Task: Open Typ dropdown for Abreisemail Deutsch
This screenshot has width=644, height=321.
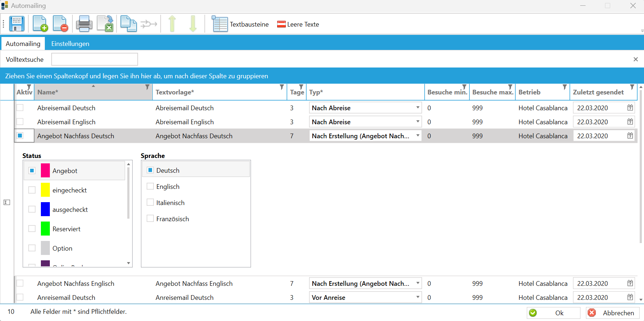Action: pos(418,108)
